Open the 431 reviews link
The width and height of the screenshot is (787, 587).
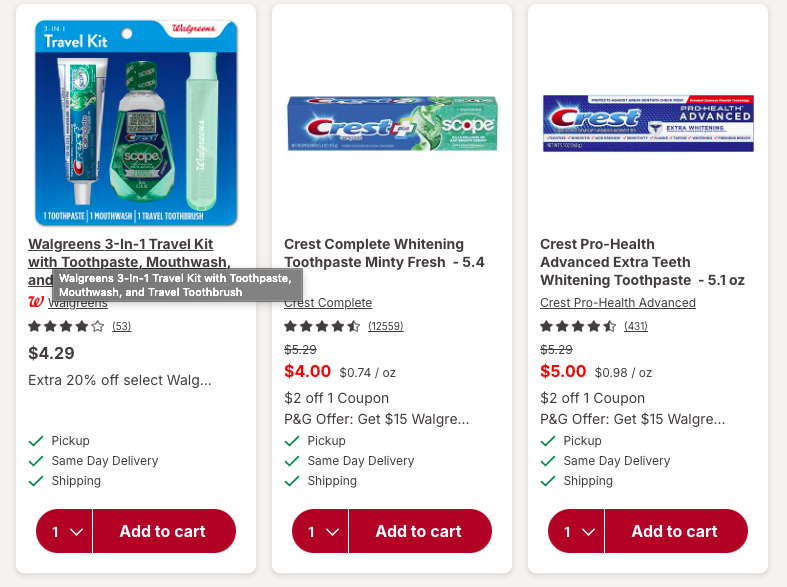[x=636, y=326]
